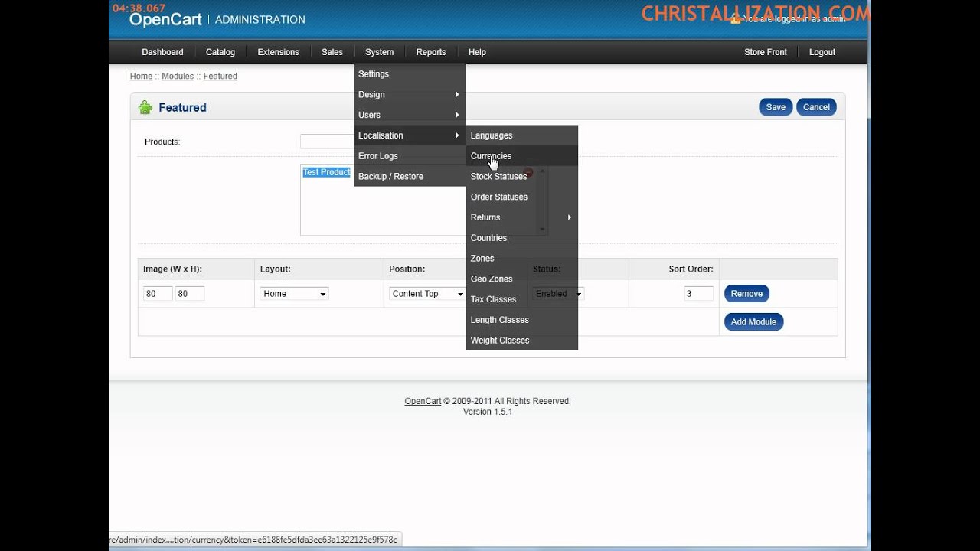Save the Featured module settings
The height and width of the screenshot is (551, 980).
point(776,107)
